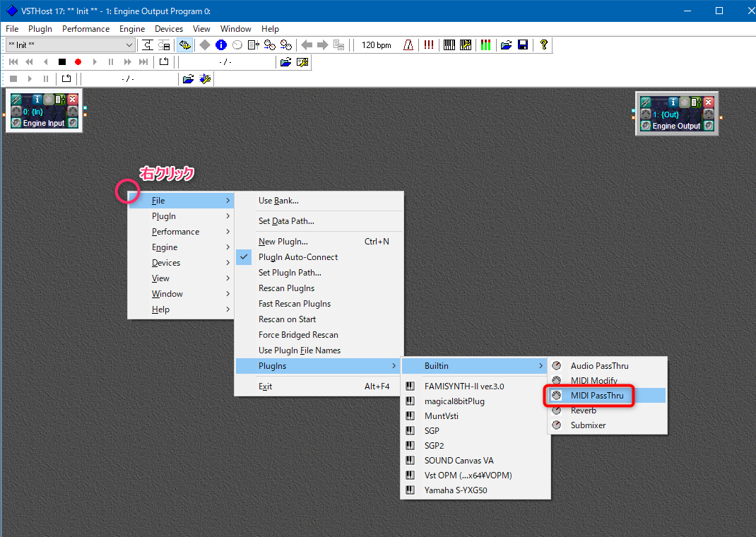Choose the magical8bitPlug plugin entry
The width and height of the screenshot is (756, 537).
point(476,401)
